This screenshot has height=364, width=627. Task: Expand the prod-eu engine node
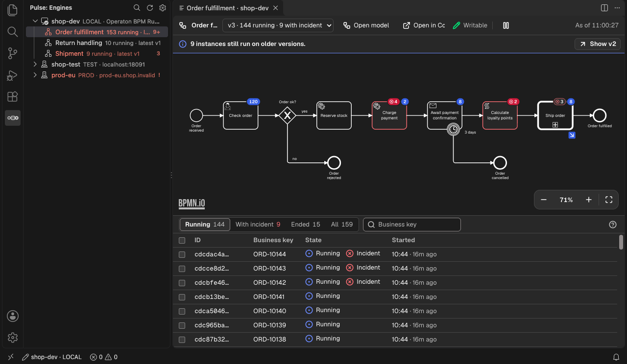point(35,75)
